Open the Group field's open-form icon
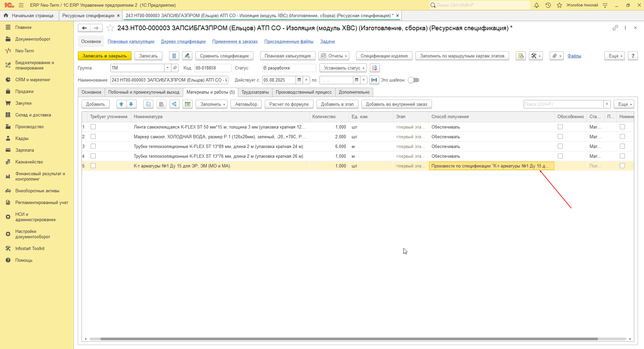The height and width of the screenshot is (349, 644). point(175,68)
